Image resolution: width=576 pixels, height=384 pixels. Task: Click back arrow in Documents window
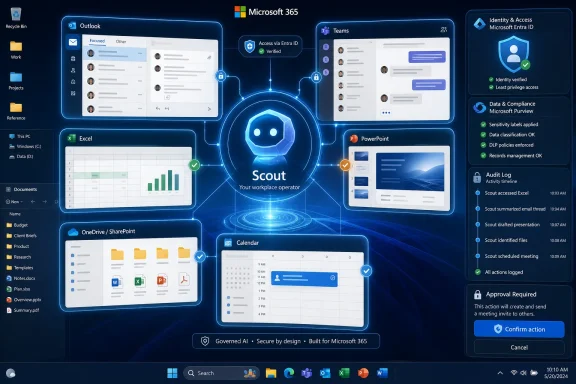coord(33,201)
